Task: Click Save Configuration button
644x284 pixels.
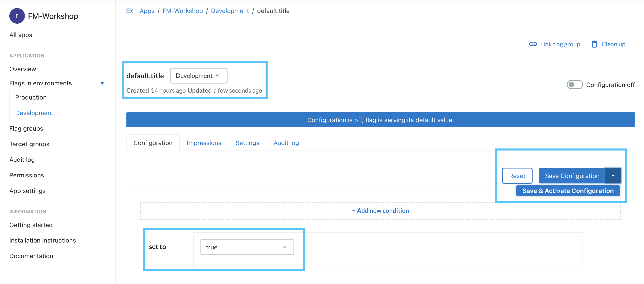Action: click(572, 176)
